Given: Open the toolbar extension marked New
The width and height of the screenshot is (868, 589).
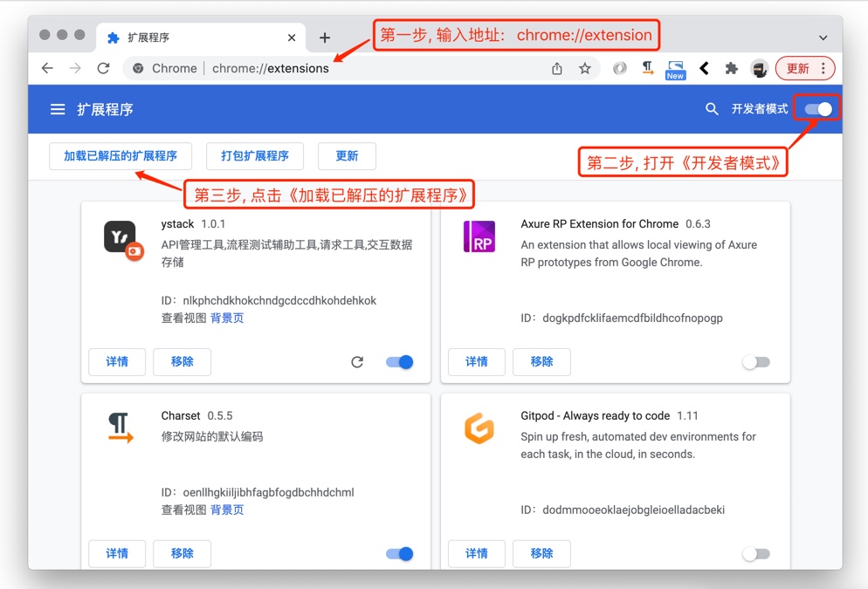Looking at the screenshot, I should 675,70.
